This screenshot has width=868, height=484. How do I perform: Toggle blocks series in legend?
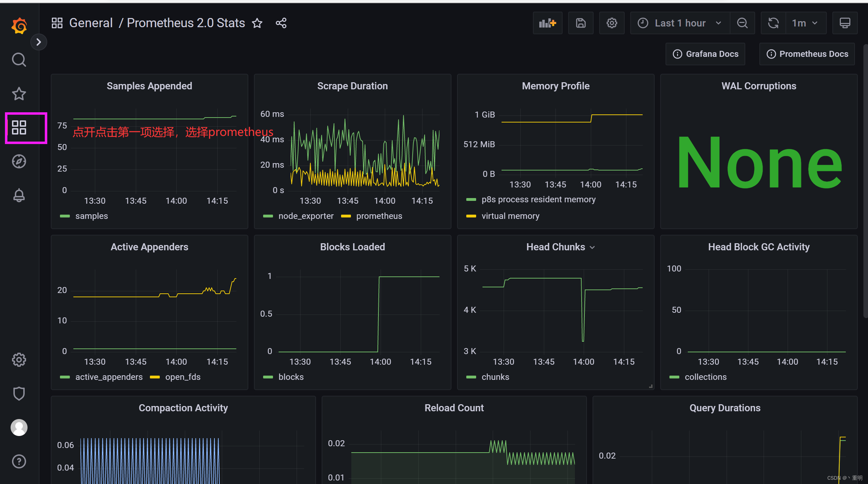coord(291,377)
